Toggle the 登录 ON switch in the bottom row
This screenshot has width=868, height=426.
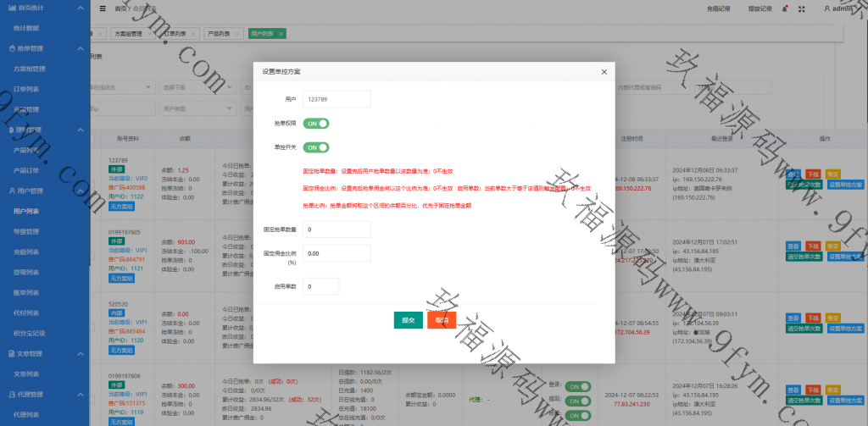[x=578, y=385]
